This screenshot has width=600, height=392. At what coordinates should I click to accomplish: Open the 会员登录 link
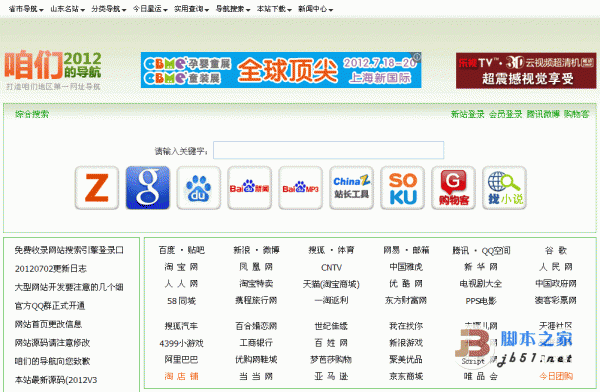(505, 114)
